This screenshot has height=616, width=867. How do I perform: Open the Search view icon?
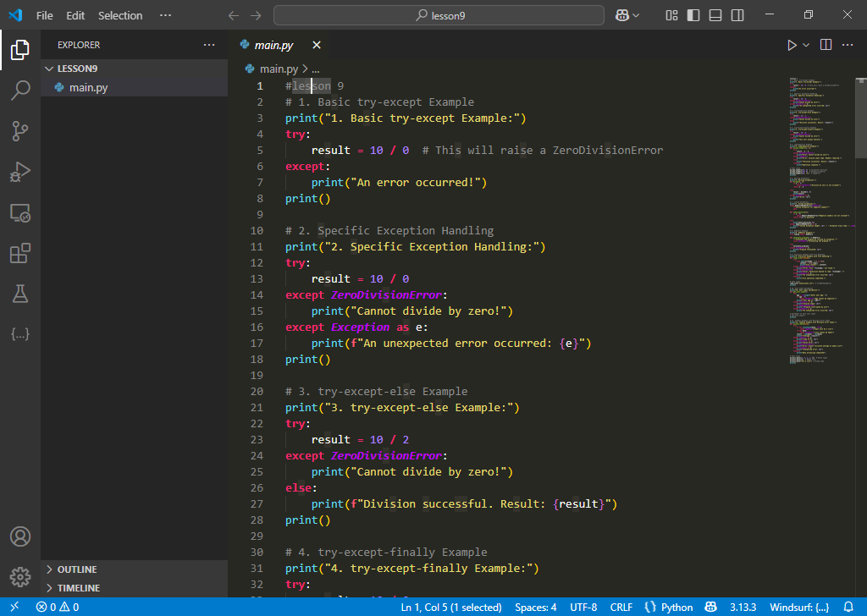(20, 90)
